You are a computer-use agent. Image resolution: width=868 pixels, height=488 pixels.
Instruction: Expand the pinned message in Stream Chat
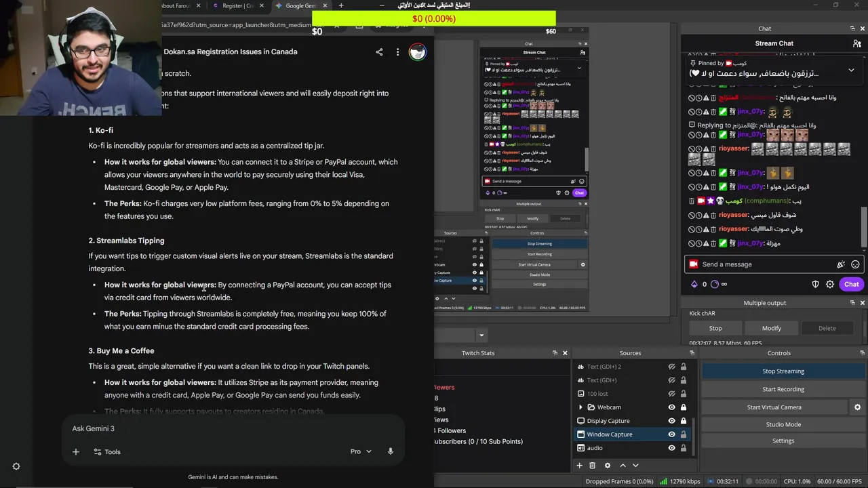click(851, 70)
